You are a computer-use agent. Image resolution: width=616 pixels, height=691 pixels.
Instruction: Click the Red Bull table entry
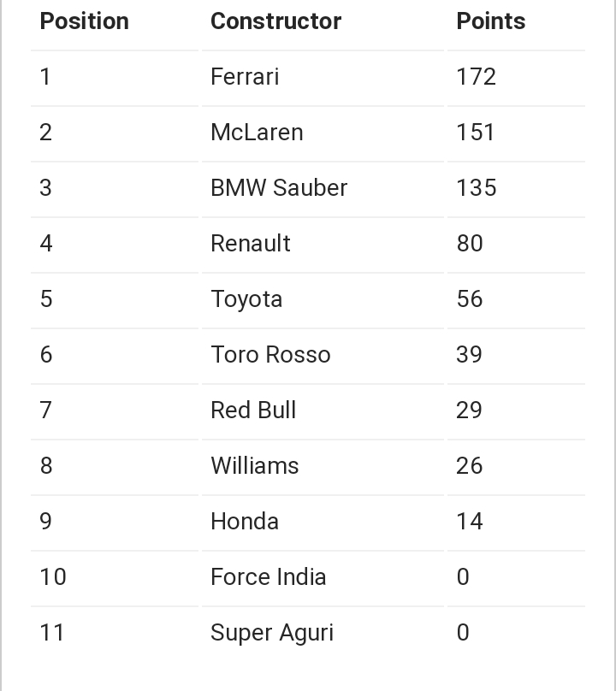pos(253,410)
